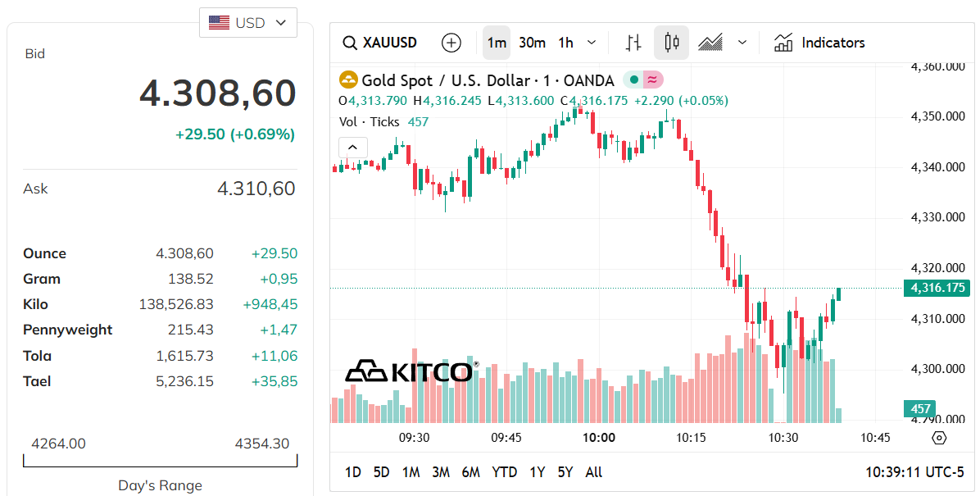Expand the time interval dropdown arrow
This screenshot has height=496, width=980.
click(x=592, y=43)
